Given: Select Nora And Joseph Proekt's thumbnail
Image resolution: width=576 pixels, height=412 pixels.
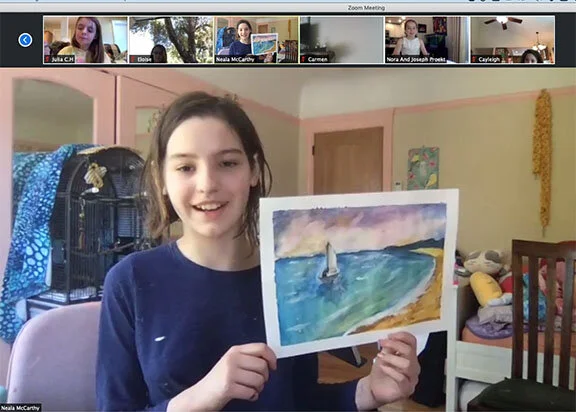Looking at the screenshot, I should [x=427, y=40].
